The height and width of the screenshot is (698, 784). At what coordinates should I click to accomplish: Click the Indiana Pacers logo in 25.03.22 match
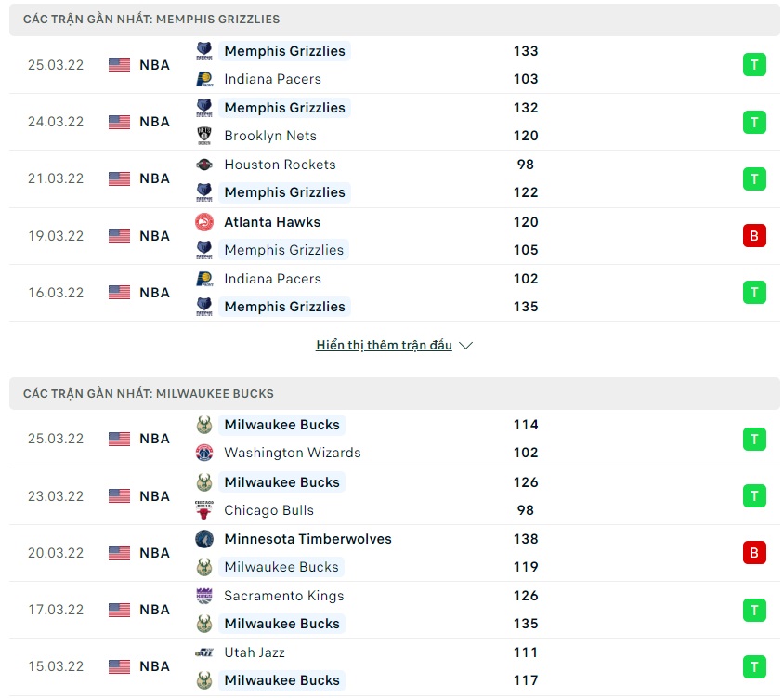coord(204,79)
